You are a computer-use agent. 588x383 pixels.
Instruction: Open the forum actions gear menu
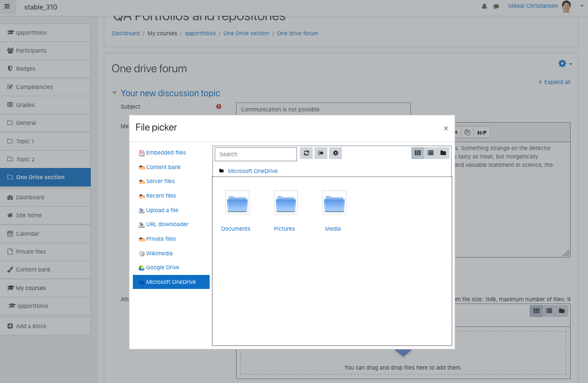click(565, 64)
